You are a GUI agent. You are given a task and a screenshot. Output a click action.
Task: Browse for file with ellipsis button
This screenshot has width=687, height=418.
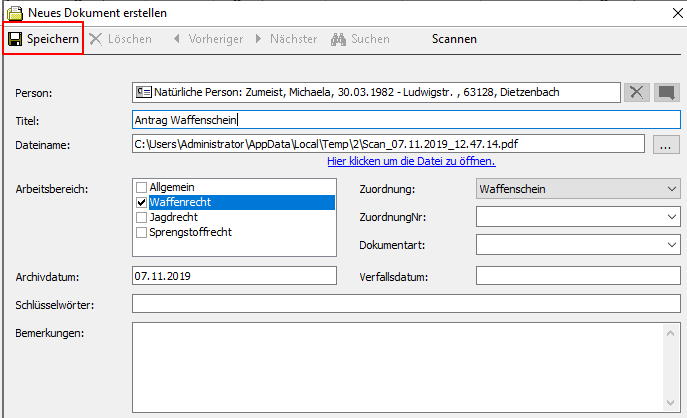tap(666, 145)
